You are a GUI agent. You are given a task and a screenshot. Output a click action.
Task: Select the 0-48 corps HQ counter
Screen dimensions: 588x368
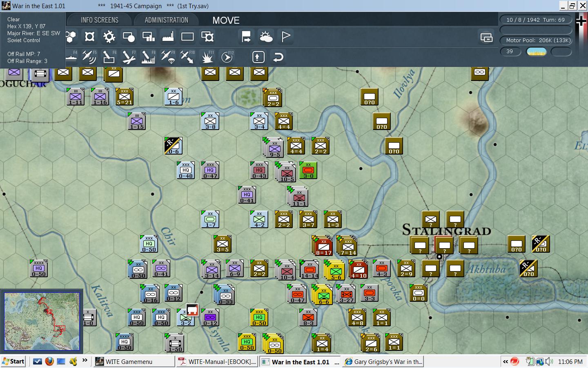(186, 171)
